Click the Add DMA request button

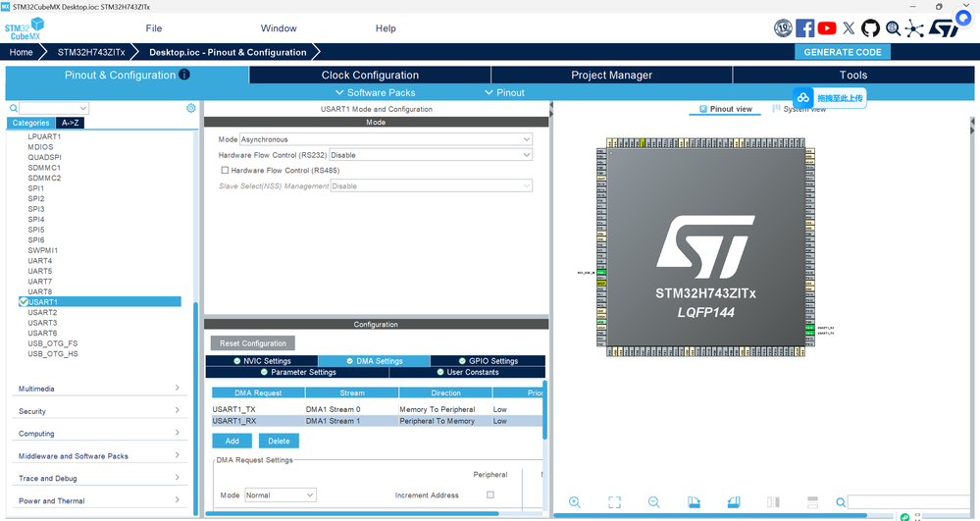tap(232, 441)
